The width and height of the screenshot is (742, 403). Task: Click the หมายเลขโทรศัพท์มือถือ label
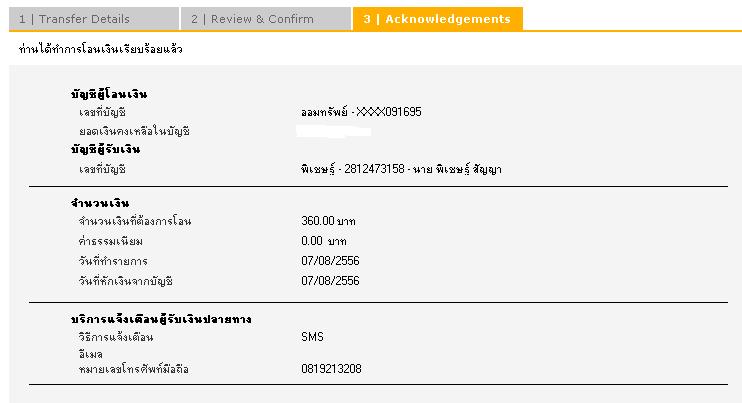(134, 369)
